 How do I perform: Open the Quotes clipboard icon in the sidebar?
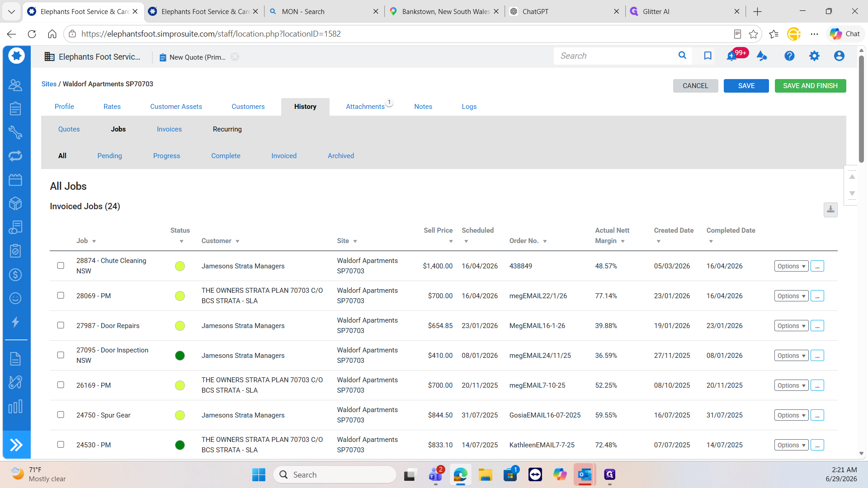coord(15,108)
